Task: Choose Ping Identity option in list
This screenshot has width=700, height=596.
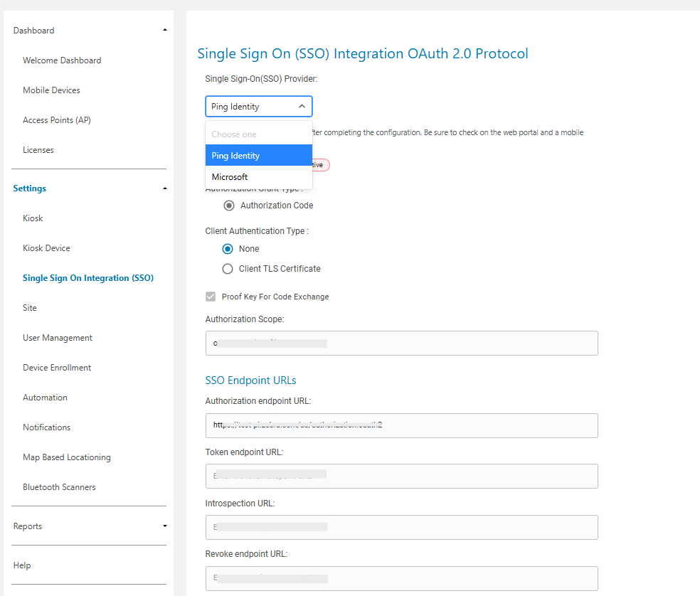Action: click(235, 156)
